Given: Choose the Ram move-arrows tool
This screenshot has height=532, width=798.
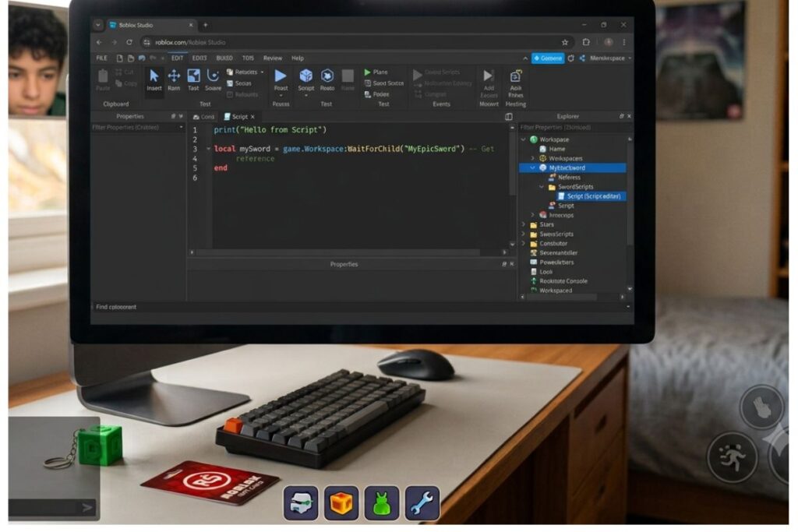Looking at the screenshot, I should [174, 80].
